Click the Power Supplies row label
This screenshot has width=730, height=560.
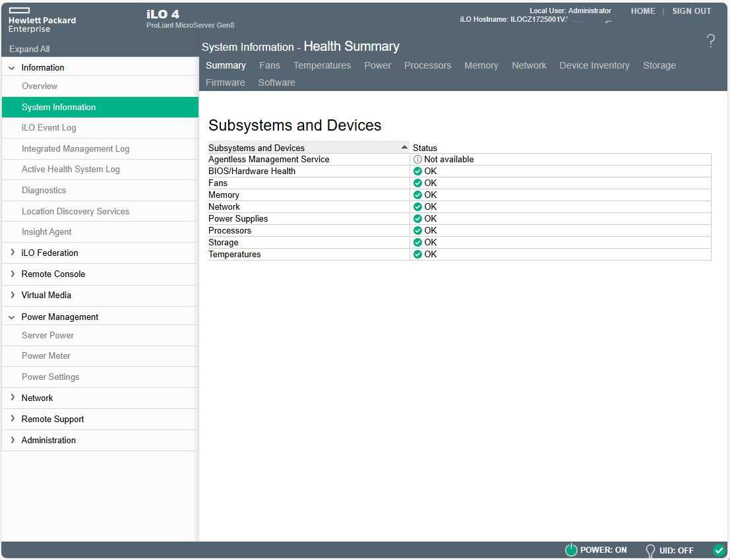[238, 219]
